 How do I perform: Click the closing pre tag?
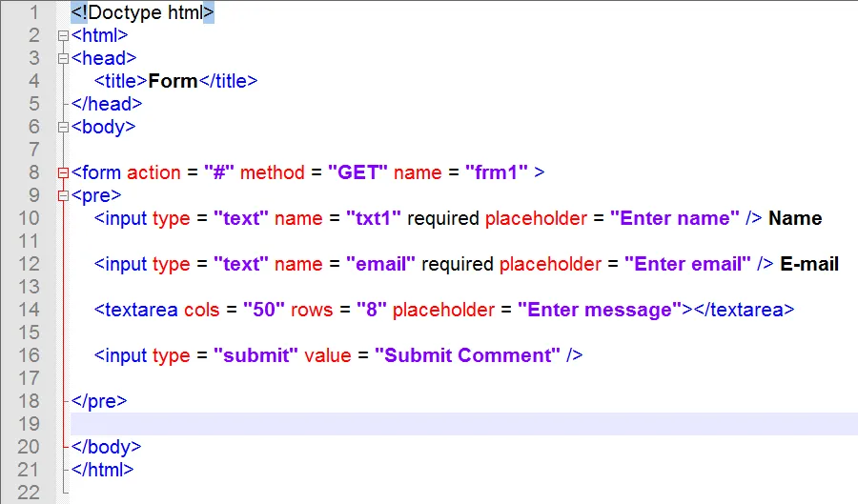pos(99,401)
